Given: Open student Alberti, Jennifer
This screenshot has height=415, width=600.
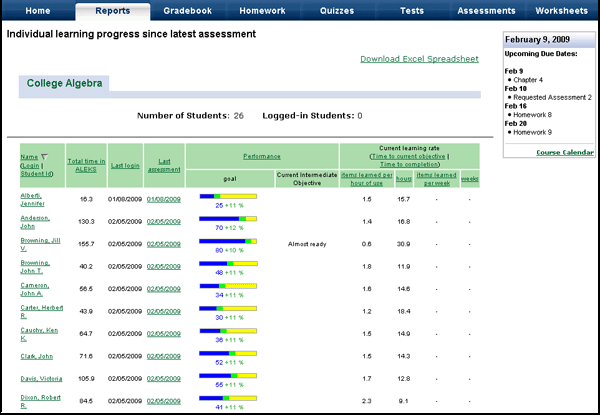Looking at the screenshot, I should [x=32, y=199].
